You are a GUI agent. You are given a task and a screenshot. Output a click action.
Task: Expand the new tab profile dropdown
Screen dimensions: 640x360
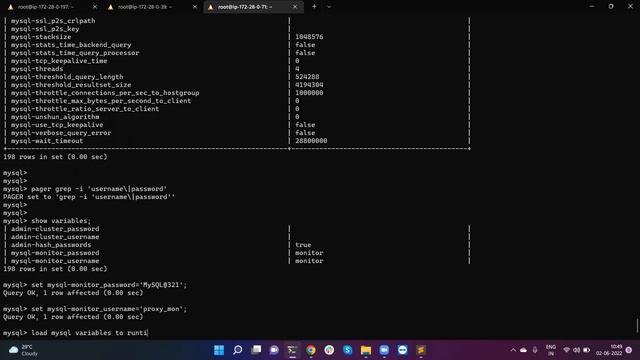point(329,7)
